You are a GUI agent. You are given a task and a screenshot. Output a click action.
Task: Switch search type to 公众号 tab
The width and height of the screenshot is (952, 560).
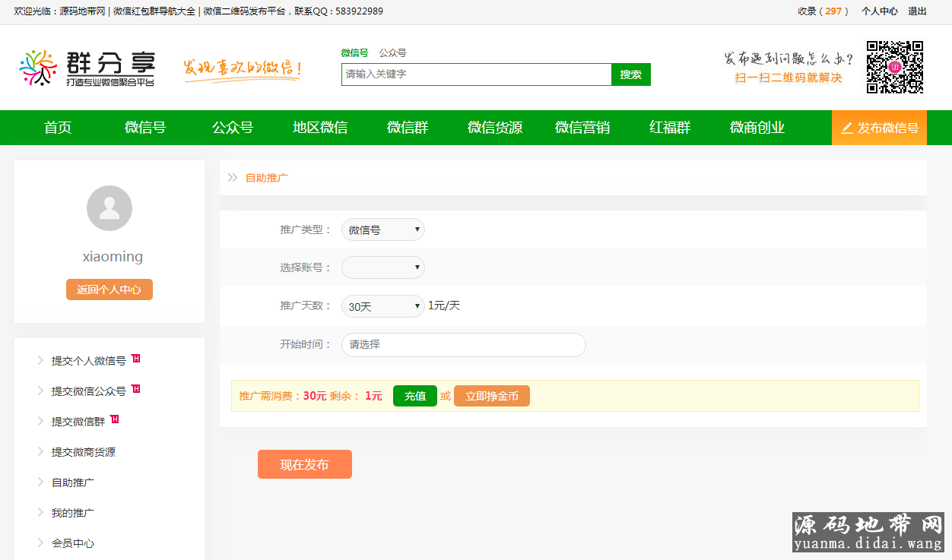[x=392, y=53]
